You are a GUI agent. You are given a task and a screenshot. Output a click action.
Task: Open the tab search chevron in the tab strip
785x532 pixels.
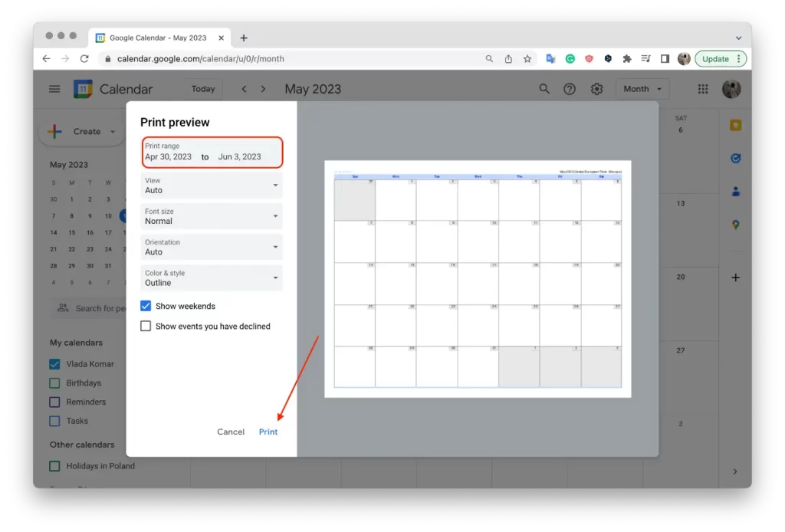[738, 38]
